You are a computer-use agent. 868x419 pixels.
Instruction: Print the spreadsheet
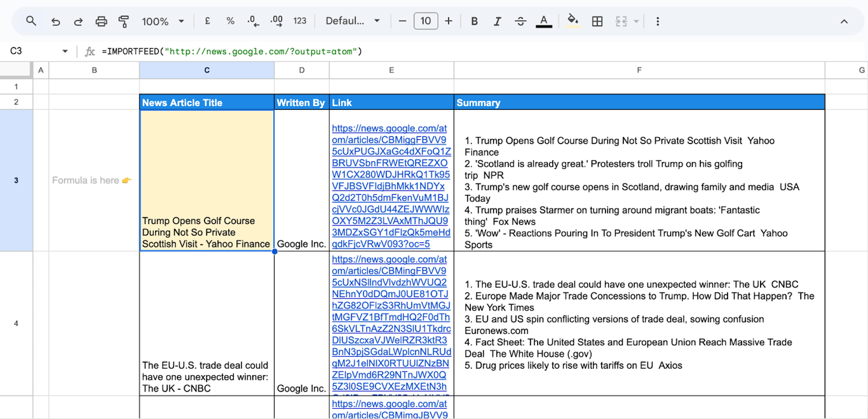point(101,21)
